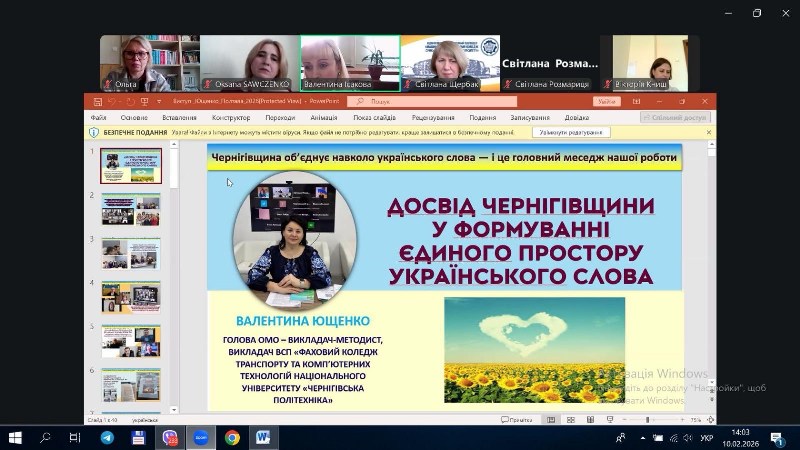Switch to Slide Sorter view icon
Image resolution: width=800 pixels, height=450 pixels.
click(568, 420)
